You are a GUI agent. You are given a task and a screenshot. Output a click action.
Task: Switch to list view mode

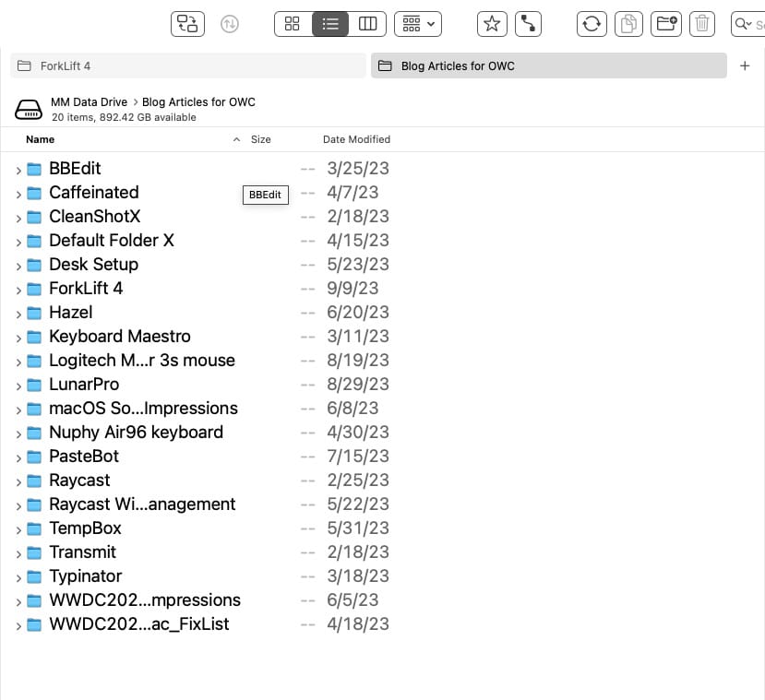330,24
